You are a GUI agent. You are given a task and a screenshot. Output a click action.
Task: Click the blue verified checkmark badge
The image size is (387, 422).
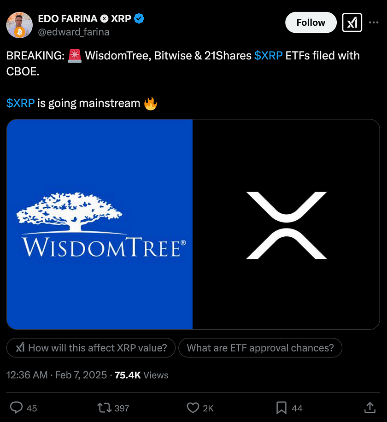pyautogui.click(x=139, y=19)
